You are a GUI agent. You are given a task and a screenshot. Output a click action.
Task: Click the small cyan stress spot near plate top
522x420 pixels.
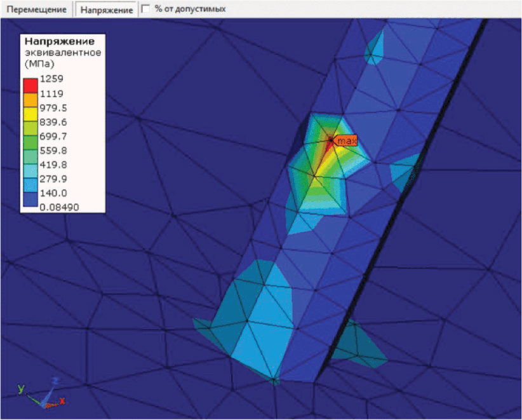click(x=375, y=48)
